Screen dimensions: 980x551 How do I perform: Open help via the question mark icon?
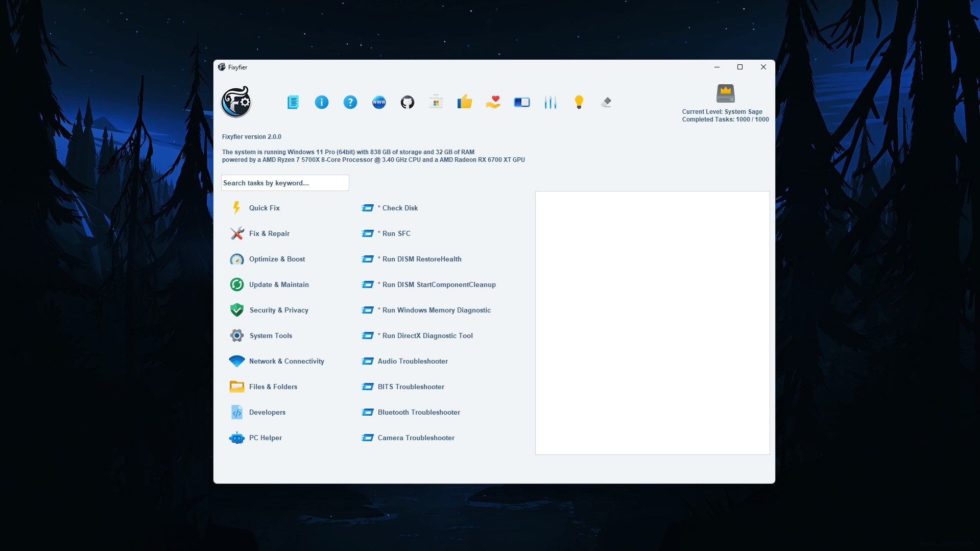350,102
